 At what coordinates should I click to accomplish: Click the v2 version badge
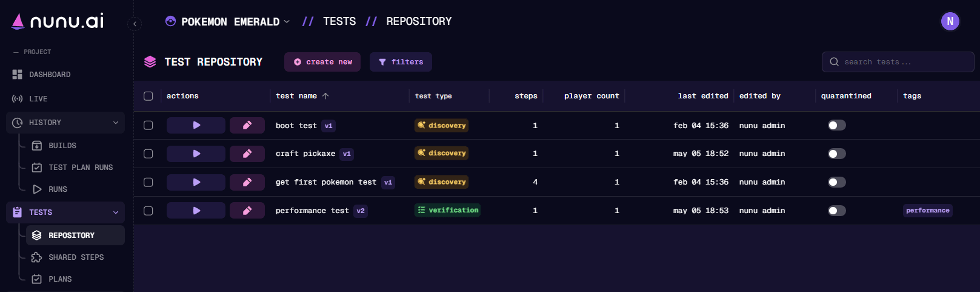tap(361, 211)
